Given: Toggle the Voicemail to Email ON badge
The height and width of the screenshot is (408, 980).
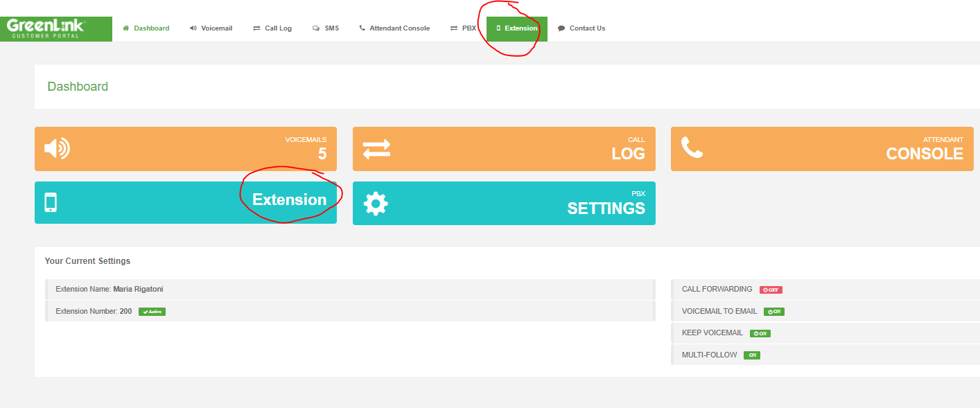Looking at the screenshot, I should (x=774, y=312).
